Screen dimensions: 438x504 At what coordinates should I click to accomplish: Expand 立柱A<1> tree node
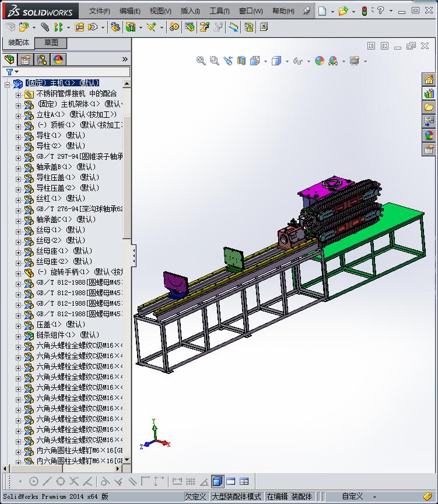(x=18, y=116)
